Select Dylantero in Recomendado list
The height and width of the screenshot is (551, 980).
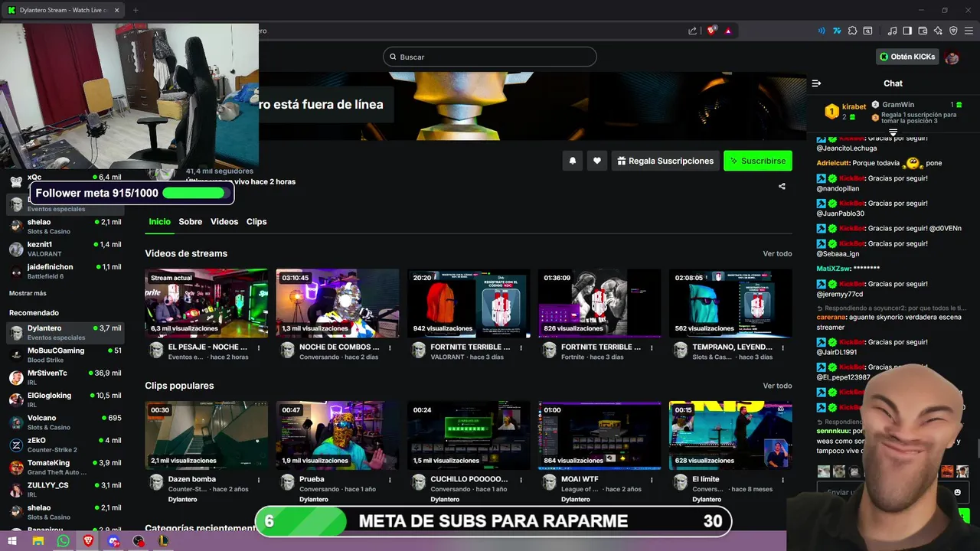[x=65, y=332]
